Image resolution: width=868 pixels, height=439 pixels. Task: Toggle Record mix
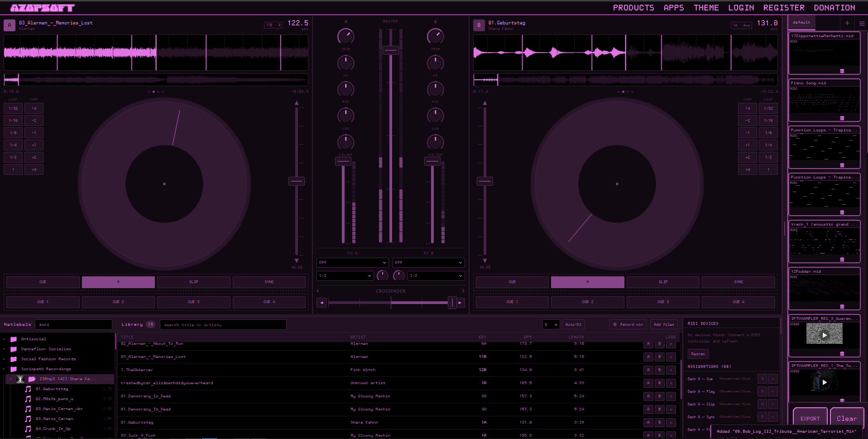click(628, 324)
